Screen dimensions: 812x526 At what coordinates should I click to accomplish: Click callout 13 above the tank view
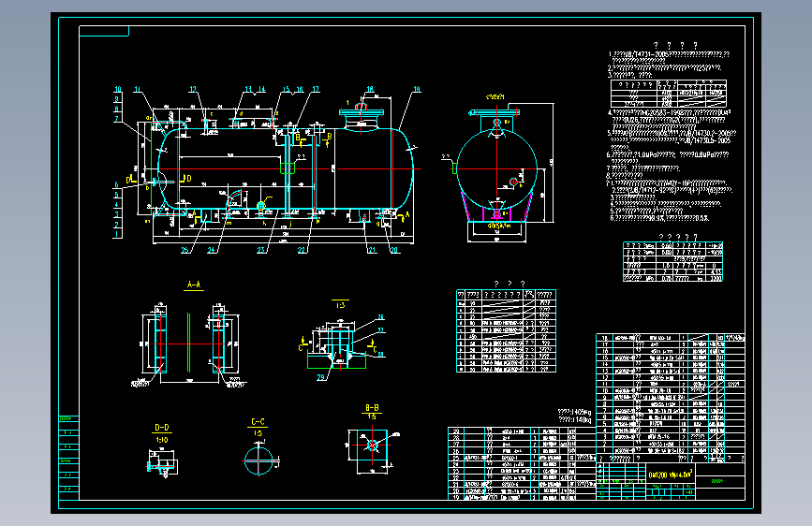click(248, 90)
